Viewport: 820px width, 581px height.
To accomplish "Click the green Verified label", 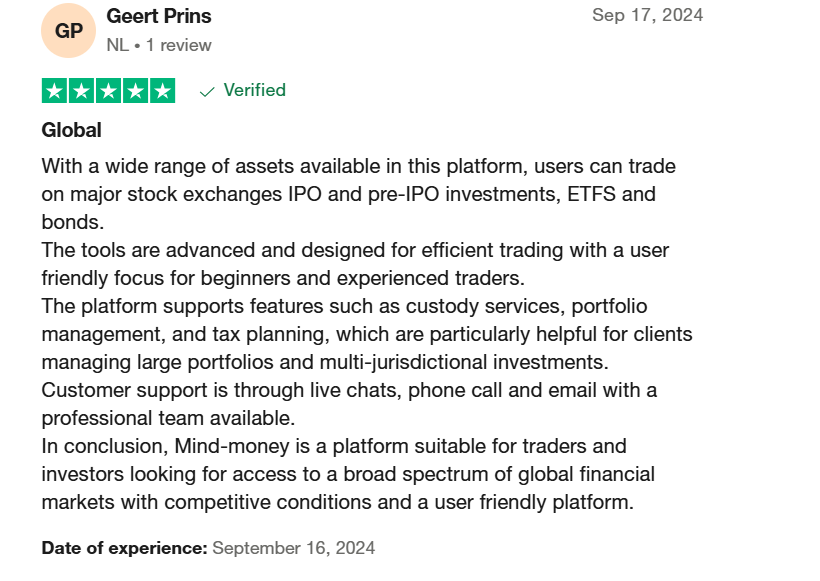I will coord(255,90).
